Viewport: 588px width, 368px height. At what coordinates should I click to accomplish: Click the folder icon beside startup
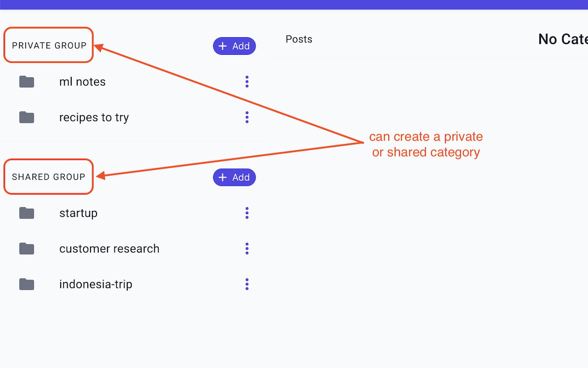tap(27, 213)
